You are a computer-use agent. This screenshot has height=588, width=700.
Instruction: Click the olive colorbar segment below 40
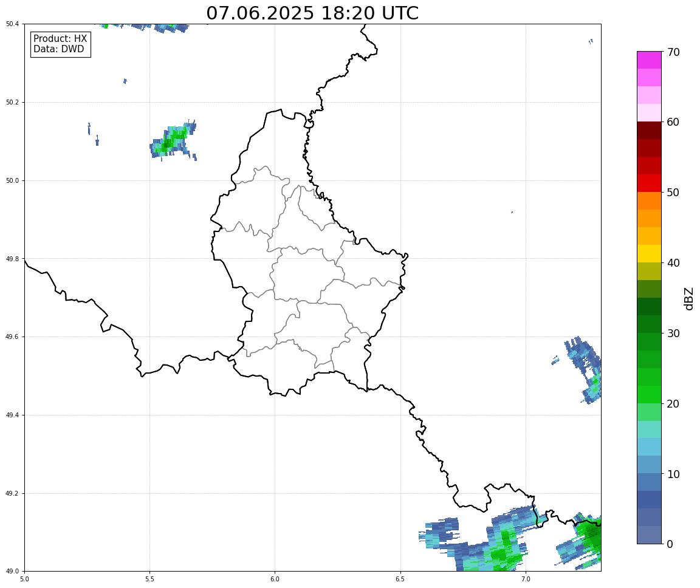[x=649, y=272]
